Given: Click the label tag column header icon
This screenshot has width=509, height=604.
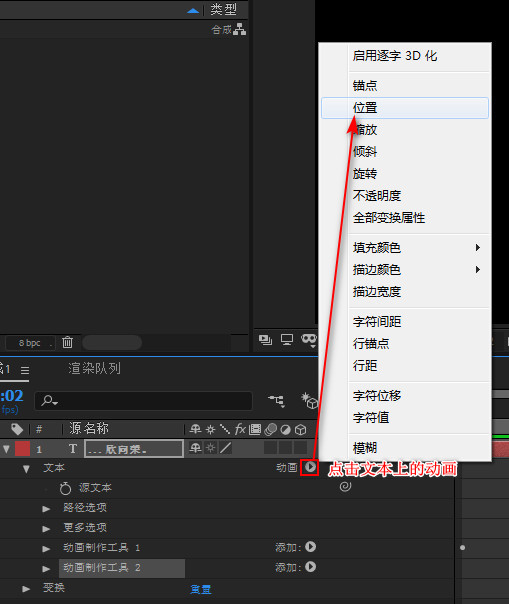Looking at the screenshot, I should click(x=17, y=429).
